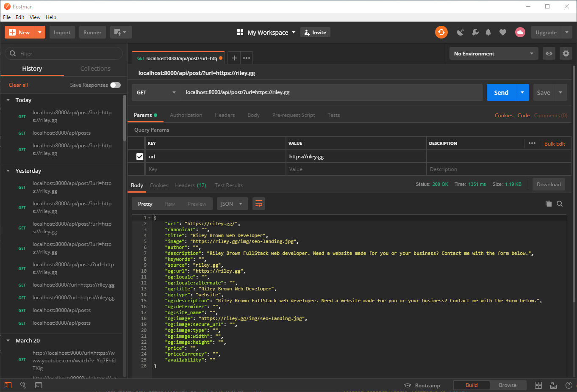Open manage environments gear icon
Screen dimensions: 577x392
click(566, 53)
